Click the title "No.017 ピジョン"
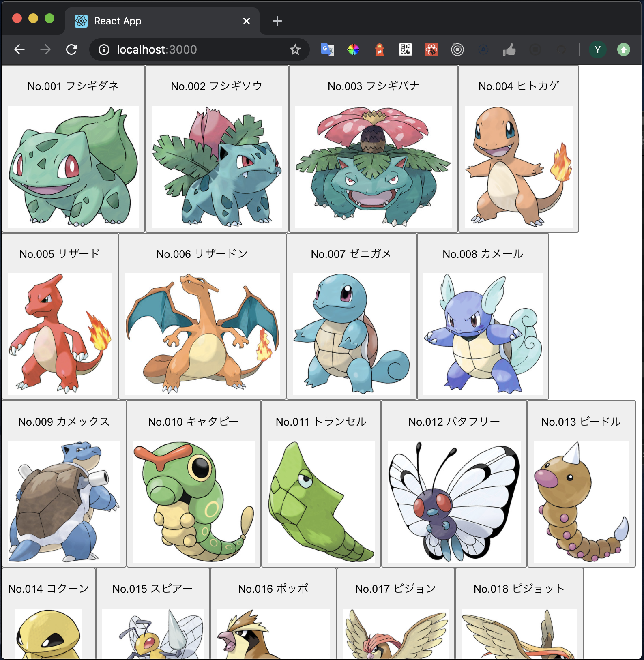644x660 pixels. [x=396, y=589]
